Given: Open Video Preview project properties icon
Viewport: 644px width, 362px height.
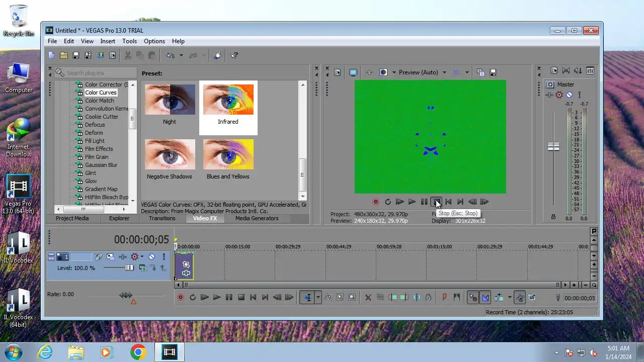Looking at the screenshot, I should 337,72.
